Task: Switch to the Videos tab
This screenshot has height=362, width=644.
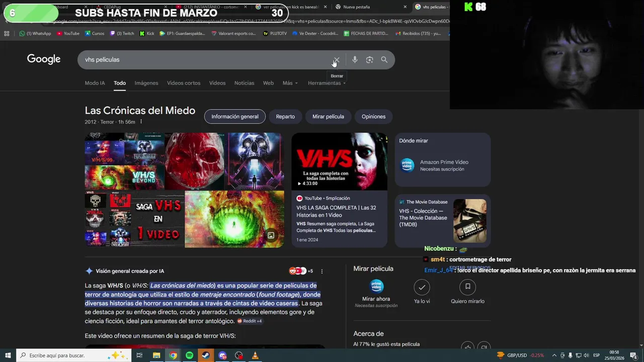Action: click(217, 83)
